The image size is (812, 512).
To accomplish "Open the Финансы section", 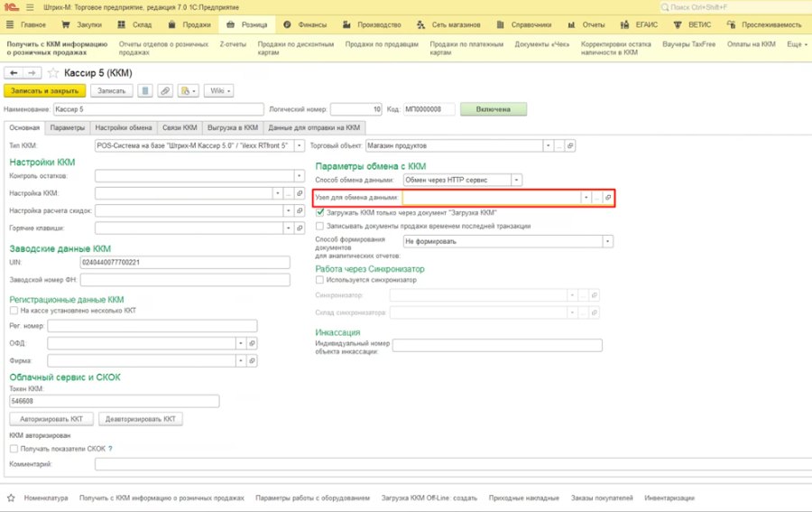I will point(305,24).
